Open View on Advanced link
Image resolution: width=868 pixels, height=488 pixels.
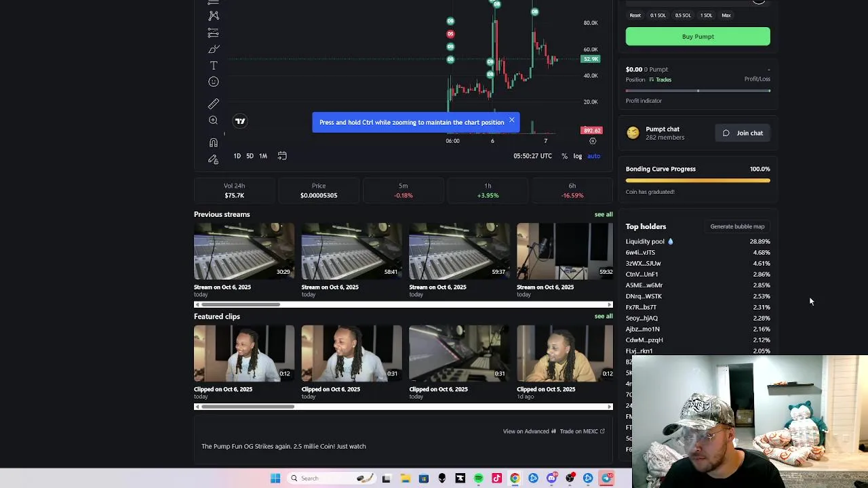529,431
